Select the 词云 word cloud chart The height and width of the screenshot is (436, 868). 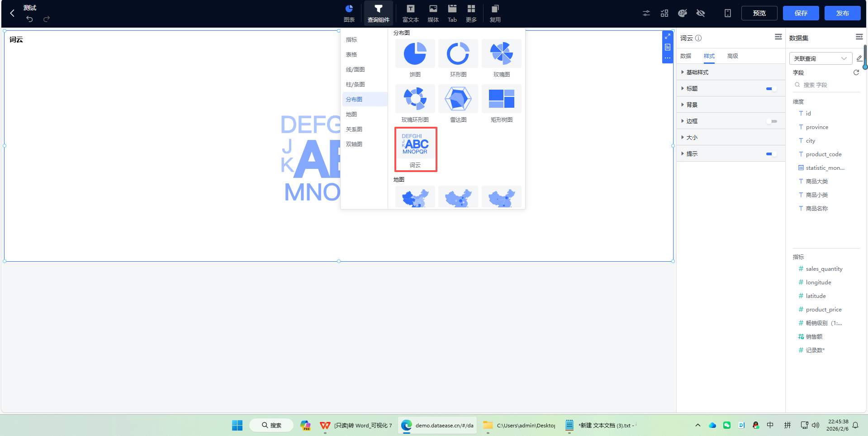click(415, 149)
